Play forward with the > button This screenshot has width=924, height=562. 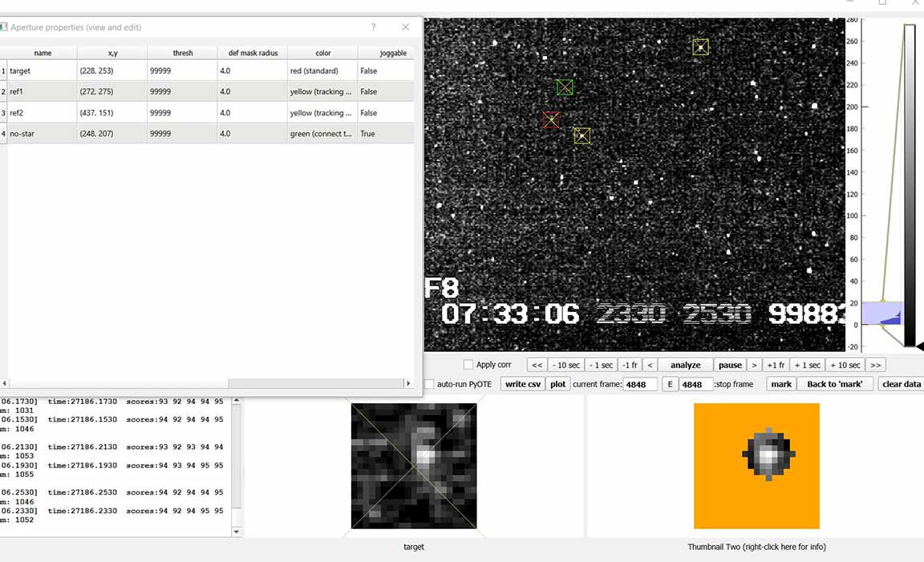(754, 365)
